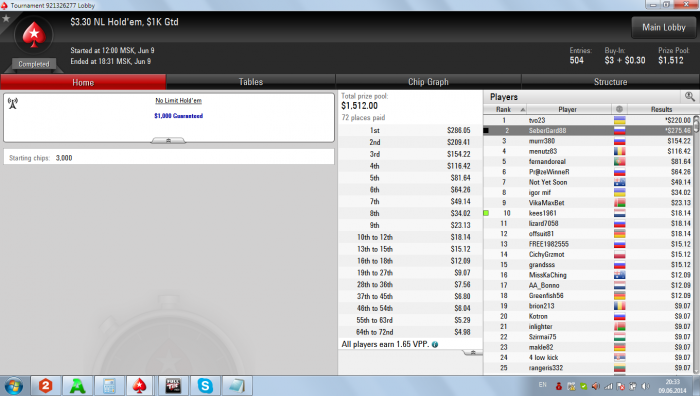Select player row FREE1982555
This screenshot has width=700, height=396.
tap(588, 244)
